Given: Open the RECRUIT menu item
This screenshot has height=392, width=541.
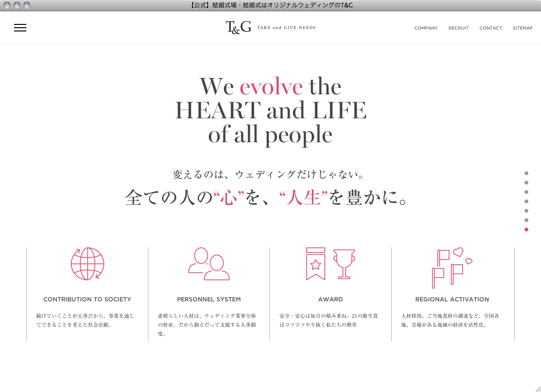Looking at the screenshot, I should [458, 28].
